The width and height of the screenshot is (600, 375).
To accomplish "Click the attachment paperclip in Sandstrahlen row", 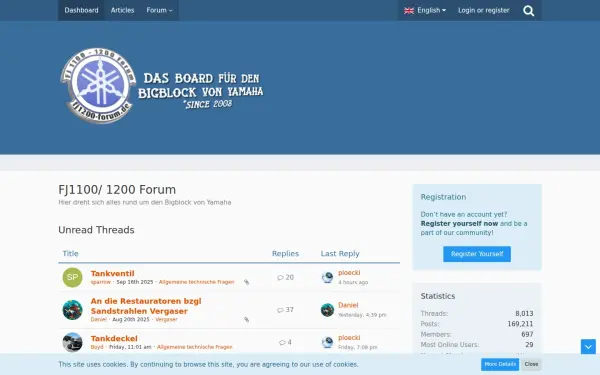I will tap(246, 319).
